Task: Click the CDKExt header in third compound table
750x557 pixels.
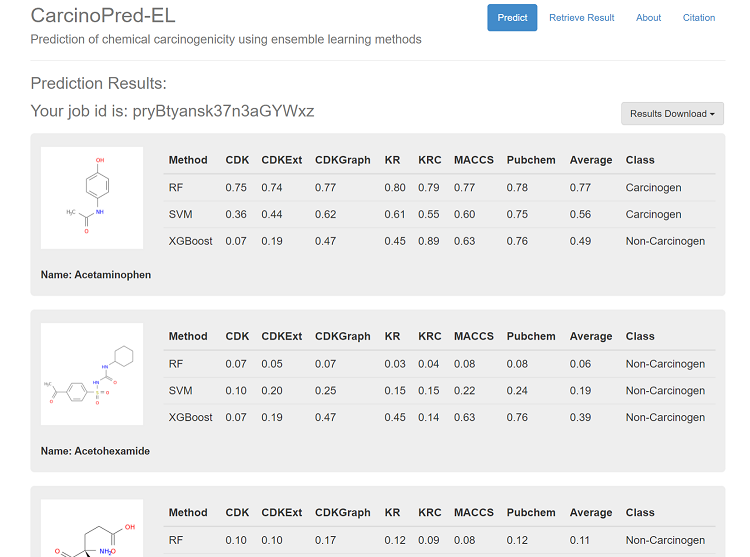Action: 281,513
